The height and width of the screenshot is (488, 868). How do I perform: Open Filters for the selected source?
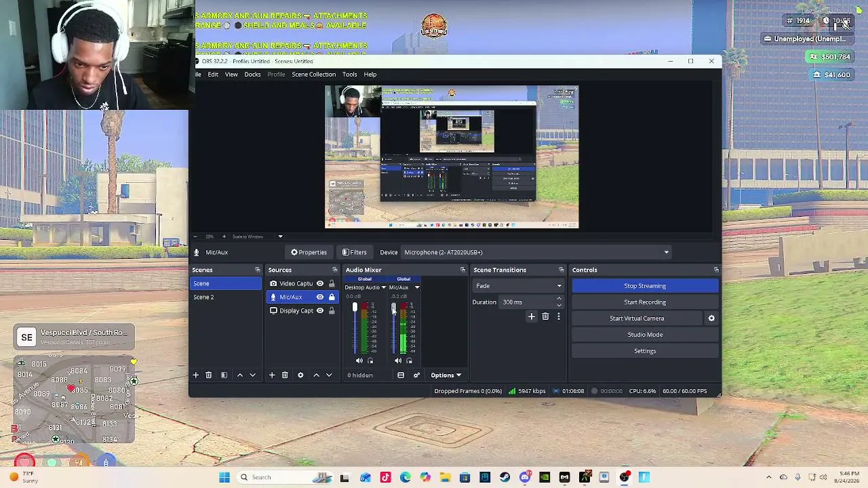tap(355, 252)
